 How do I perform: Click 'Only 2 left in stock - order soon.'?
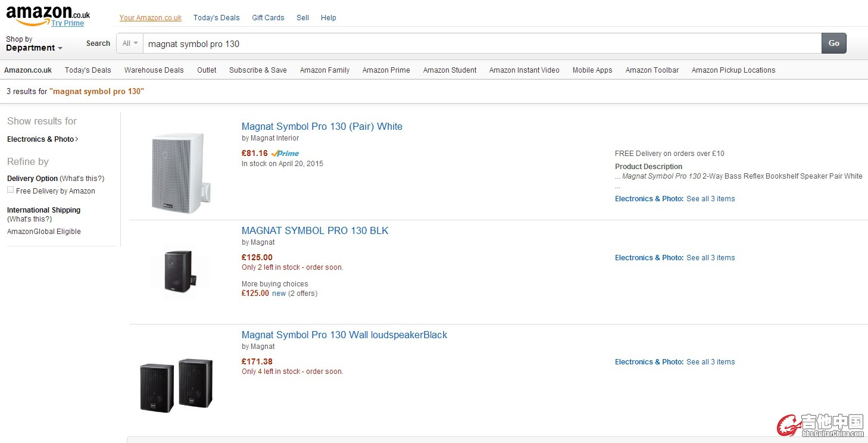[x=292, y=267]
